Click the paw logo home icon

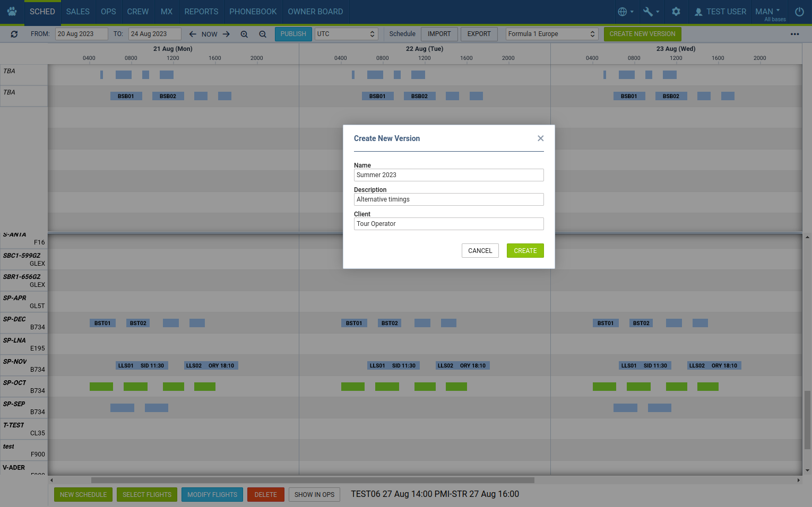12,12
